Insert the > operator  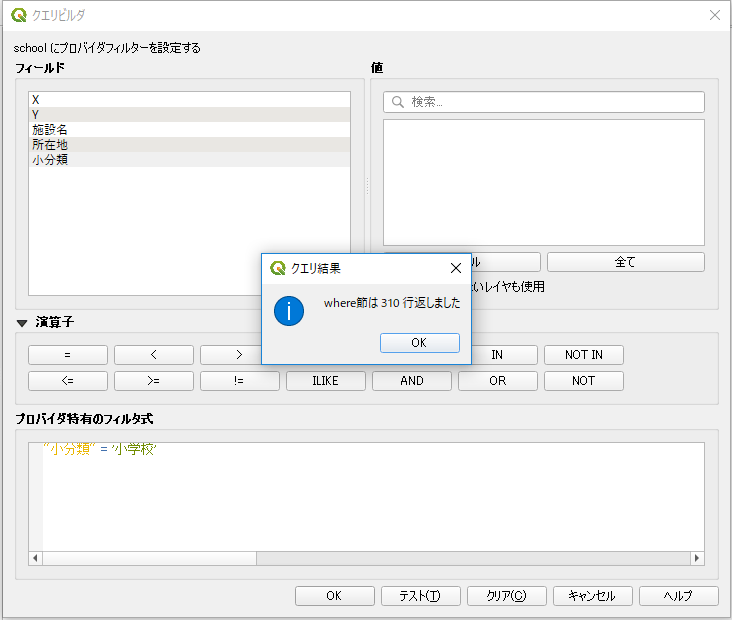231,355
